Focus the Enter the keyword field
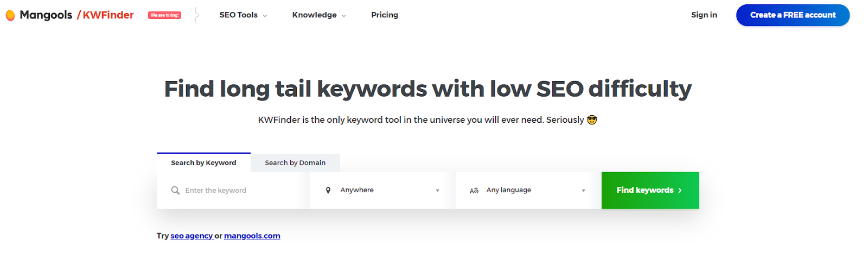868x258 pixels. [x=233, y=191]
